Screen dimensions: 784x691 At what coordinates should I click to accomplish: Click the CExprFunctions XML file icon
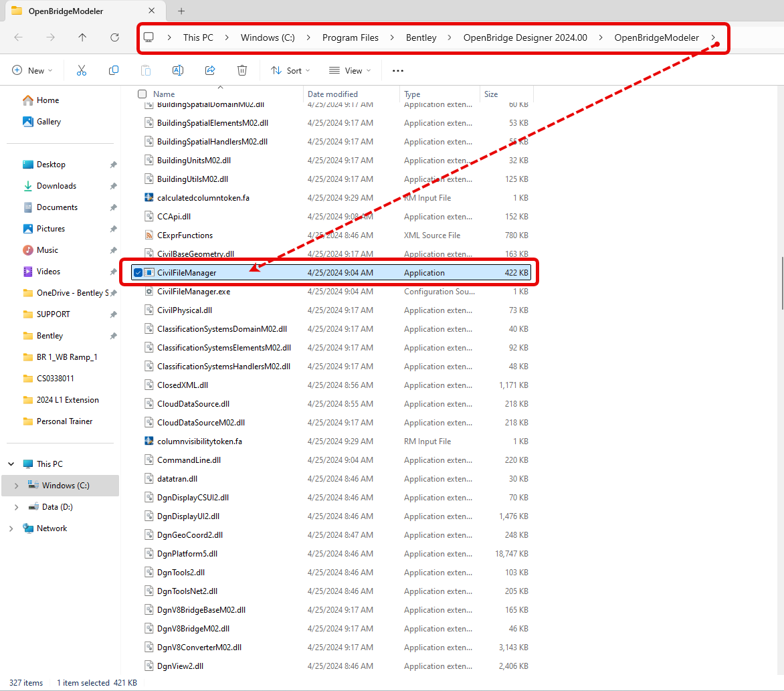149,235
